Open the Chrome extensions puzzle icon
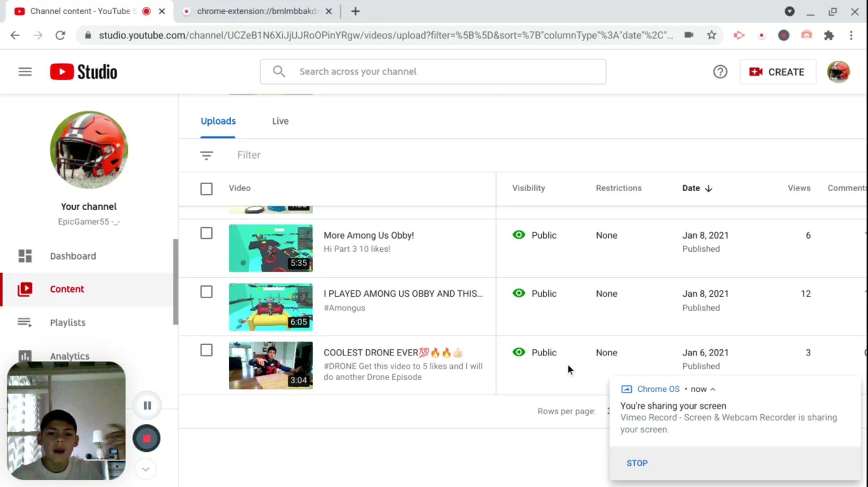Image resolution: width=868 pixels, height=487 pixels. pos(829,35)
